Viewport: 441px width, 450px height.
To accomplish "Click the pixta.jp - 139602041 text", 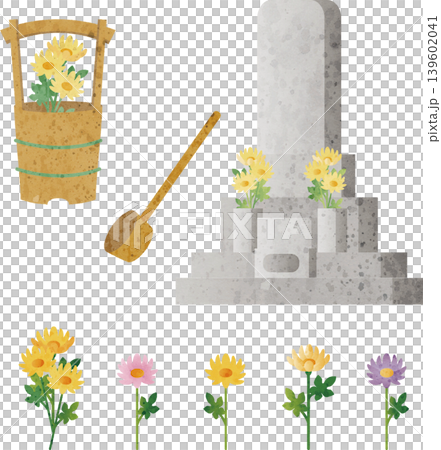I will coord(433,79).
